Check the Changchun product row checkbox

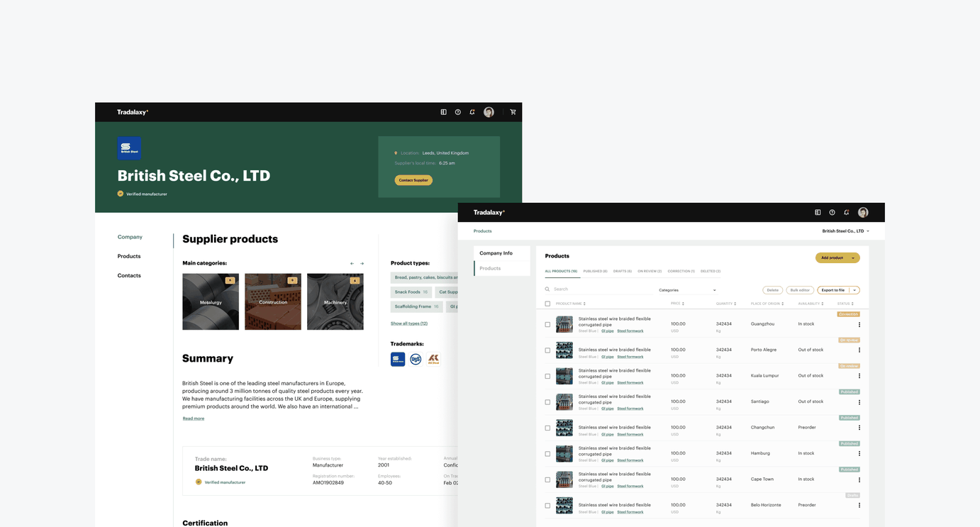coord(547,428)
